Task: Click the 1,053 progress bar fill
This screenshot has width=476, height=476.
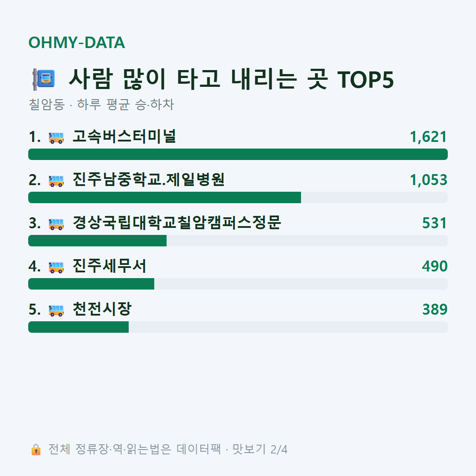Action: pyautogui.click(x=164, y=197)
